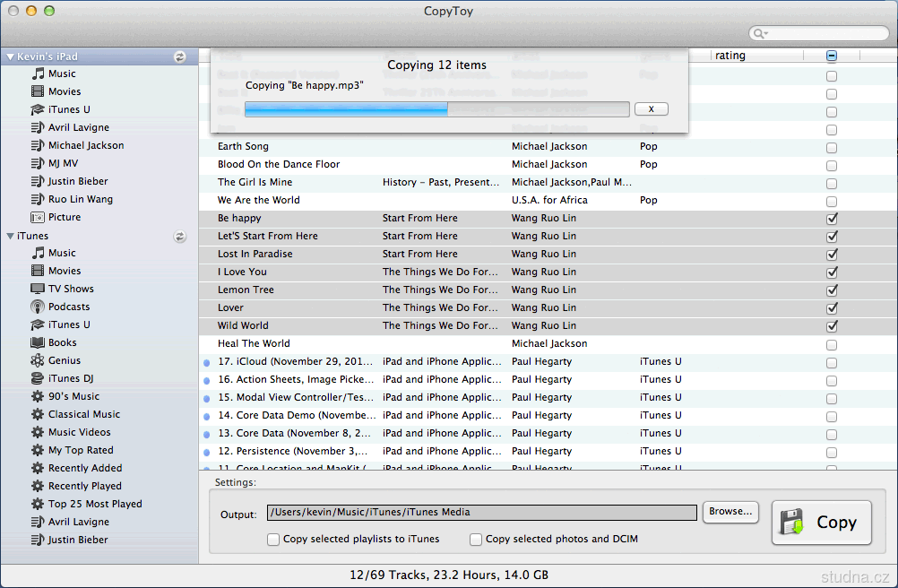Enable Copy selected photos and DCIM
Viewport: 898px width, 588px height.
tap(476, 540)
